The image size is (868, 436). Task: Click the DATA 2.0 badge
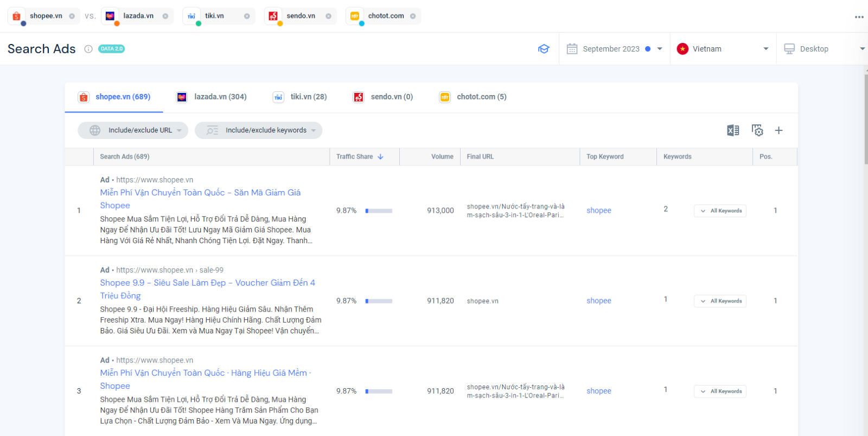point(111,49)
